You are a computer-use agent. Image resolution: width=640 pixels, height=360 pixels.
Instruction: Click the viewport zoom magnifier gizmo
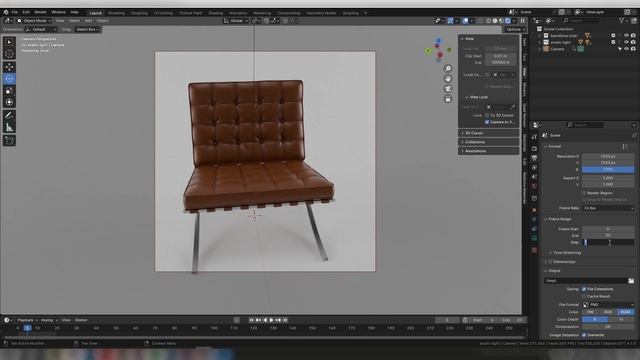point(448,69)
